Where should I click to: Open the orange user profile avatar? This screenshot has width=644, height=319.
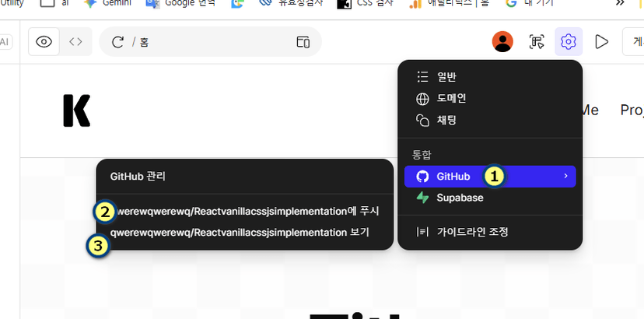pos(503,42)
